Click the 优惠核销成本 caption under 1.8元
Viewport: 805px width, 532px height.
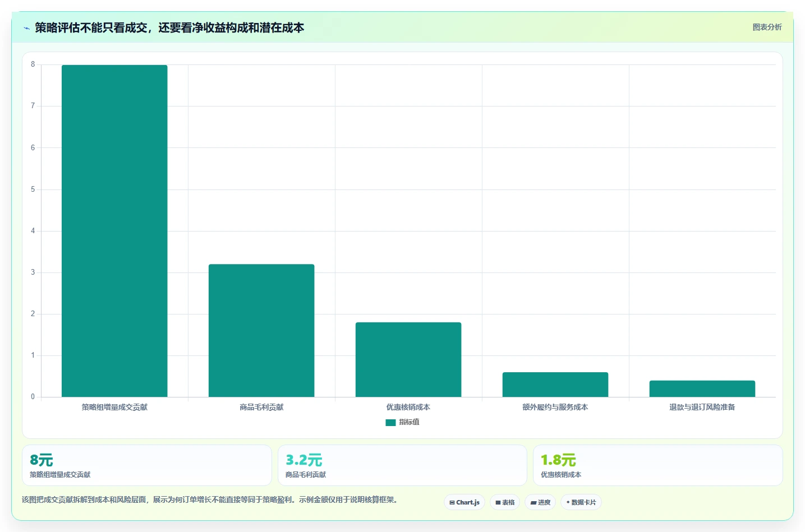click(x=561, y=475)
